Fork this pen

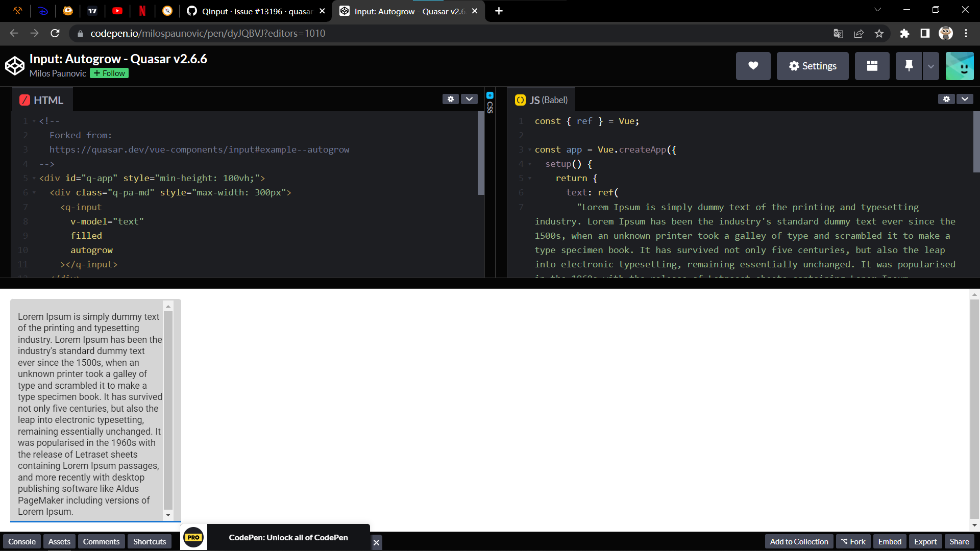pos(853,541)
